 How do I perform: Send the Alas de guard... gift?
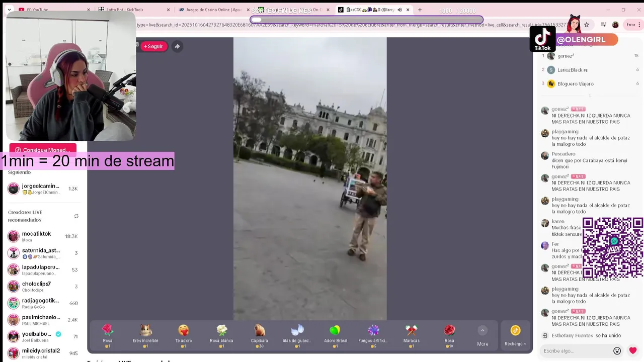pos(297,336)
